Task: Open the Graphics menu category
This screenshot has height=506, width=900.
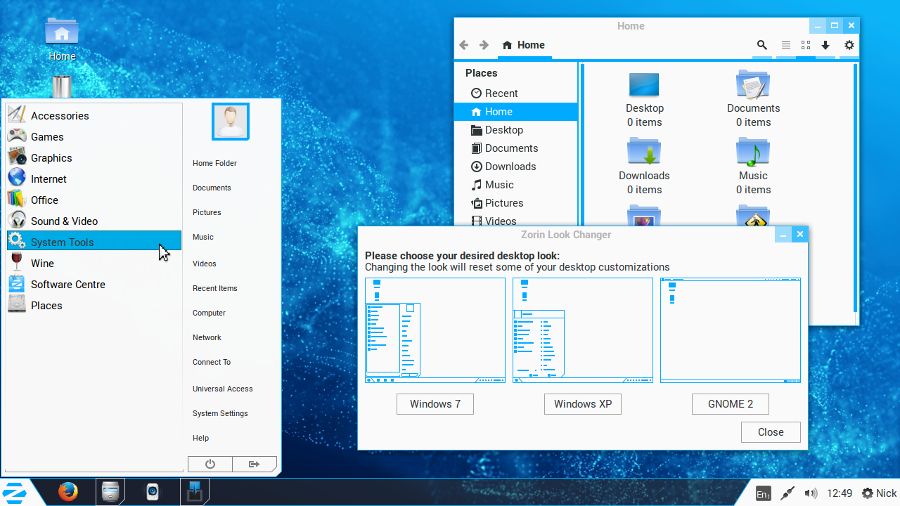Action: 94,158
